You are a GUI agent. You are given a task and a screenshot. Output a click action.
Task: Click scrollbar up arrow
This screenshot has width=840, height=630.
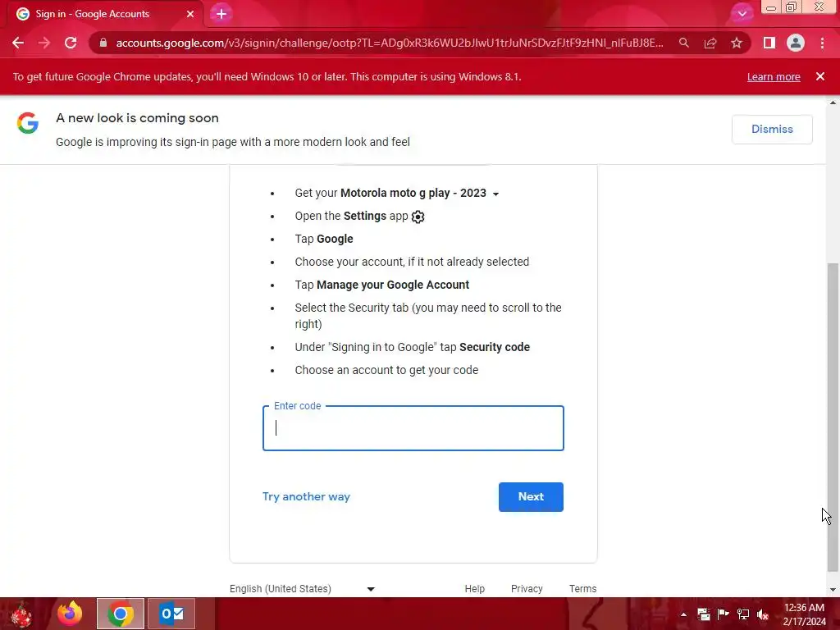point(833,103)
